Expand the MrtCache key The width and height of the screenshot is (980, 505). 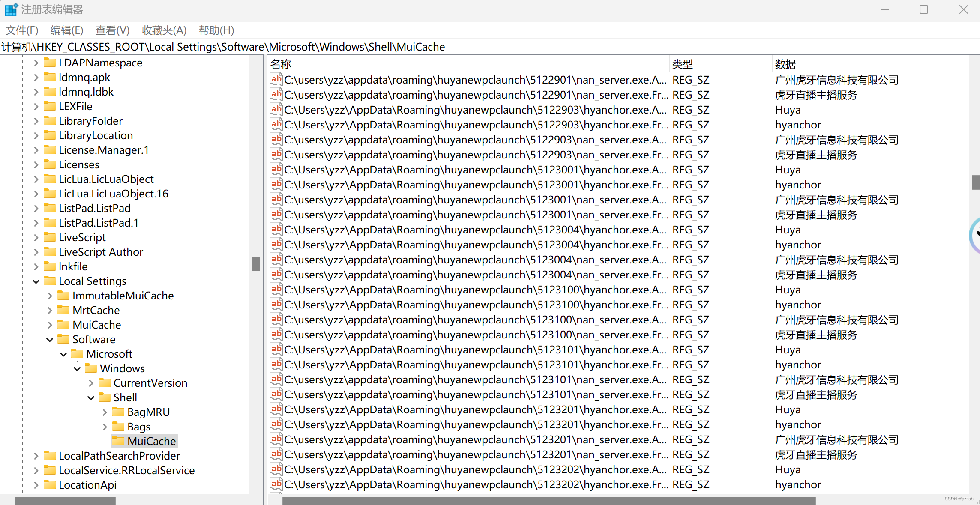(50, 311)
